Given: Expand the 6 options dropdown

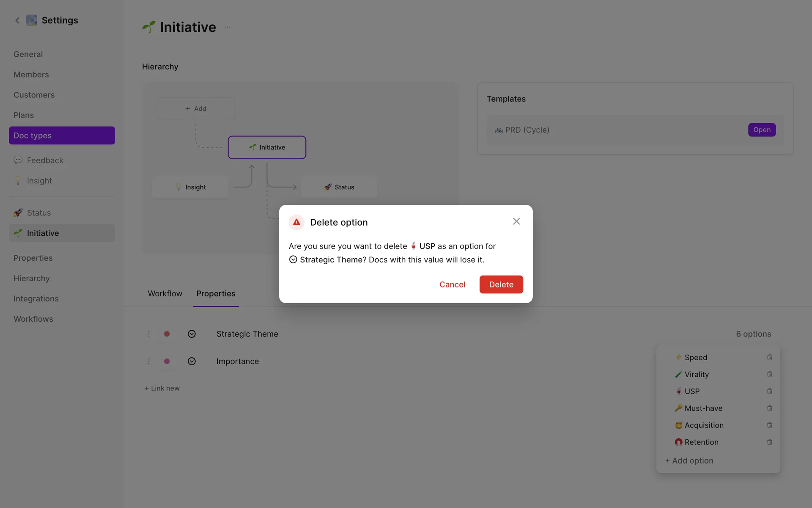Looking at the screenshot, I should (753, 334).
